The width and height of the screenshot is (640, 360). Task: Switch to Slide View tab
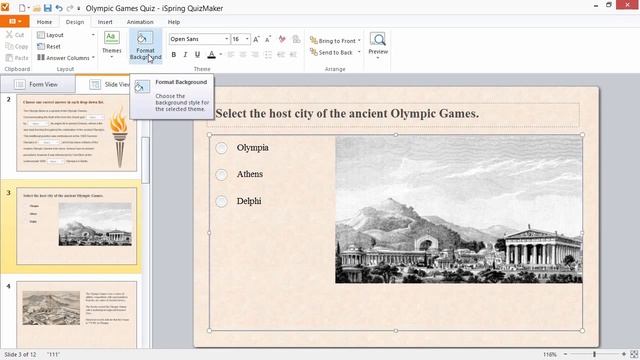[x=109, y=84]
